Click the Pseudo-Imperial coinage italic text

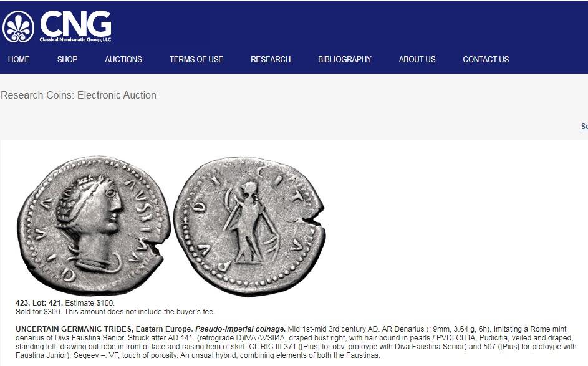click(240, 329)
